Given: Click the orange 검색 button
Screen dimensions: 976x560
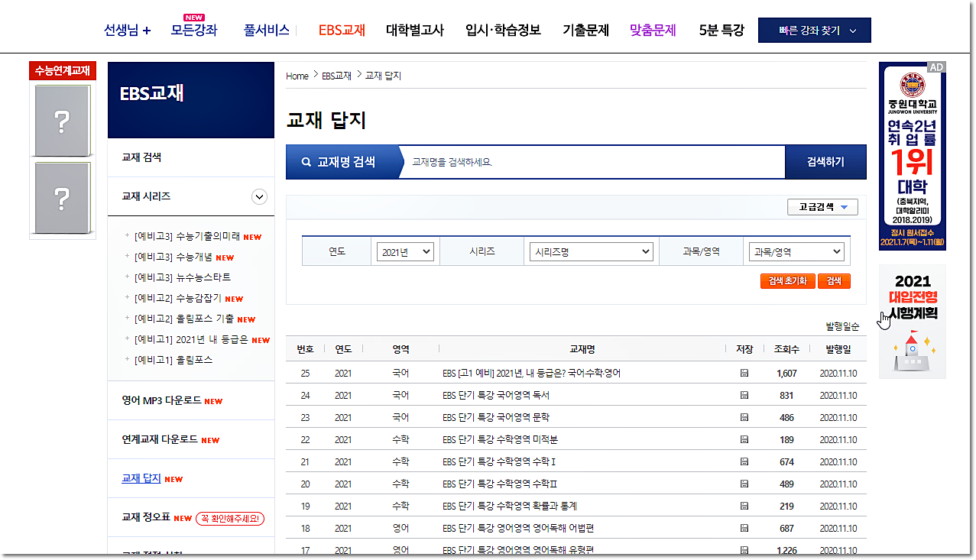Looking at the screenshot, I should [834, 280].
